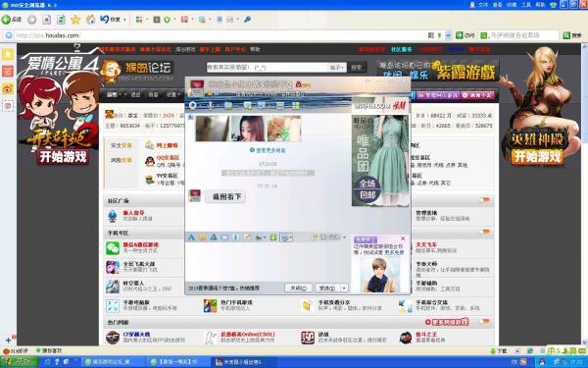Start QQ voice call microphone icon
The width and height of the screenshot is (588, 368).
click(x=211, y=106)
